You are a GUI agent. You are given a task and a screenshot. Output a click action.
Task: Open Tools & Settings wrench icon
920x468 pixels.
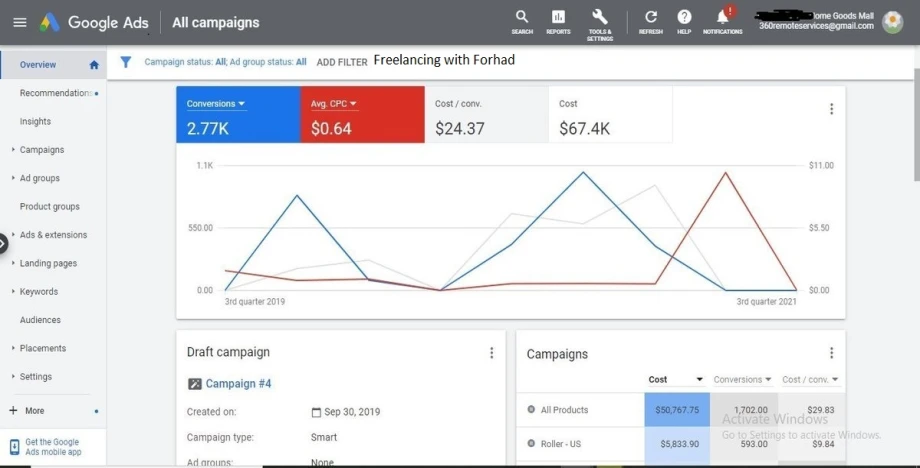coord(600,19)
